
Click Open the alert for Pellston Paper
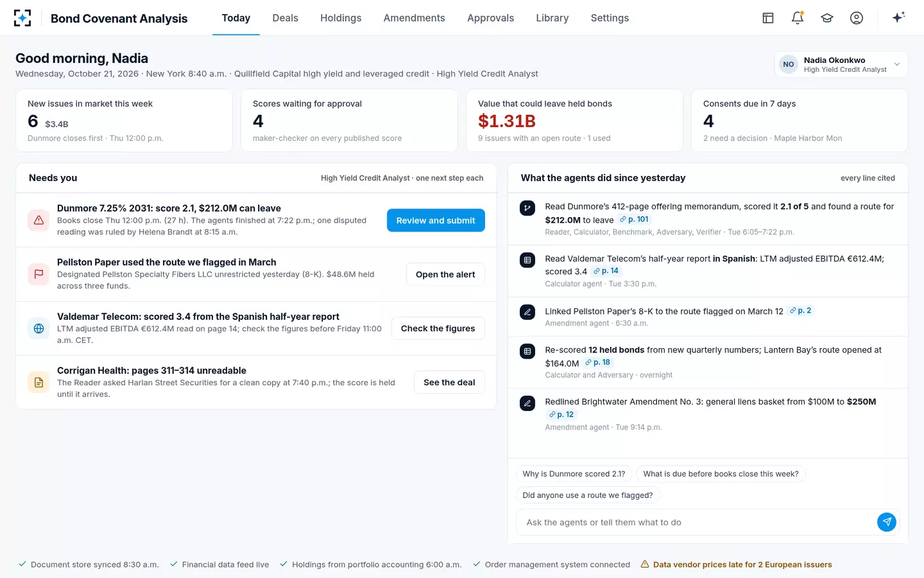click(445, 274)
